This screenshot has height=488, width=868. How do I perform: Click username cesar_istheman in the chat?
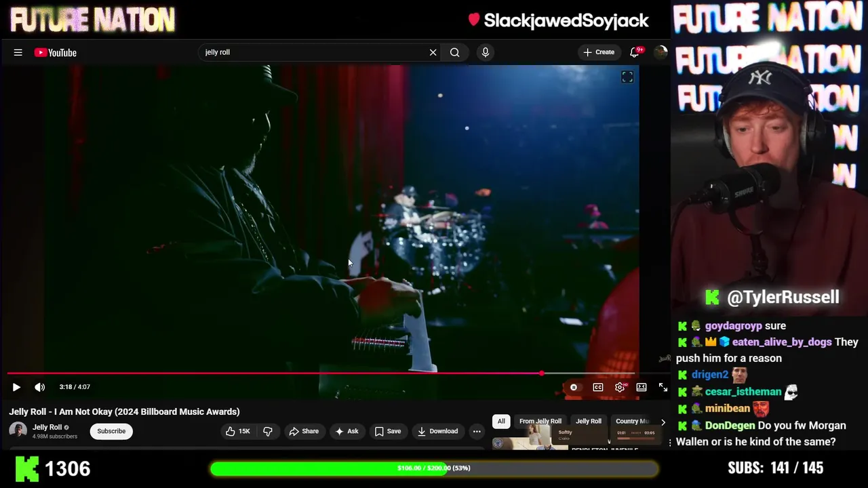click(743, 392)
